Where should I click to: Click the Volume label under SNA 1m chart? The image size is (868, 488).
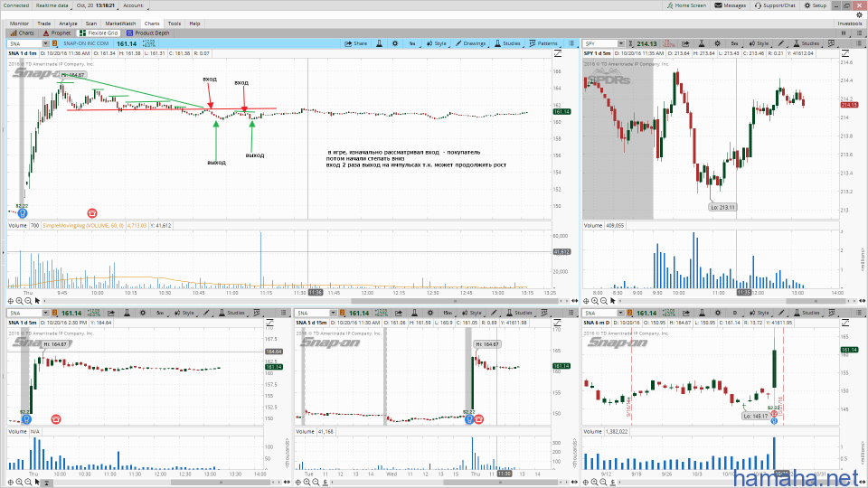[17, 226]
